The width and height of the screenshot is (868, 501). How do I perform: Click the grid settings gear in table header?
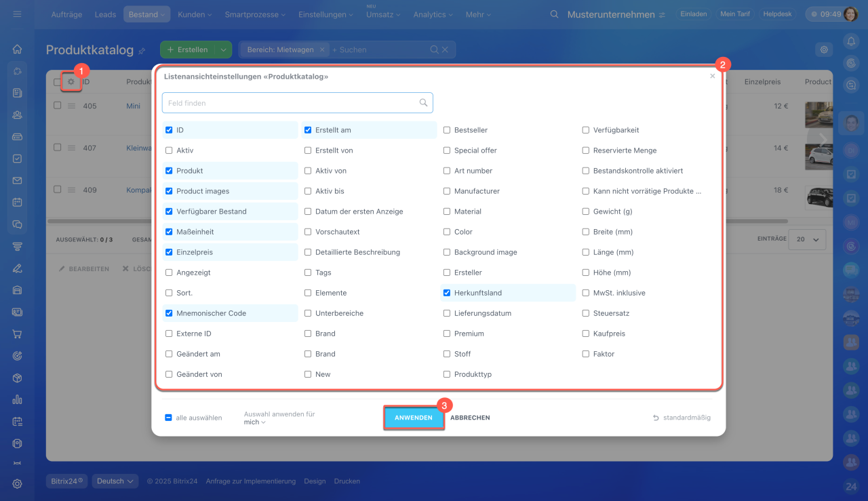coord(71,82)
